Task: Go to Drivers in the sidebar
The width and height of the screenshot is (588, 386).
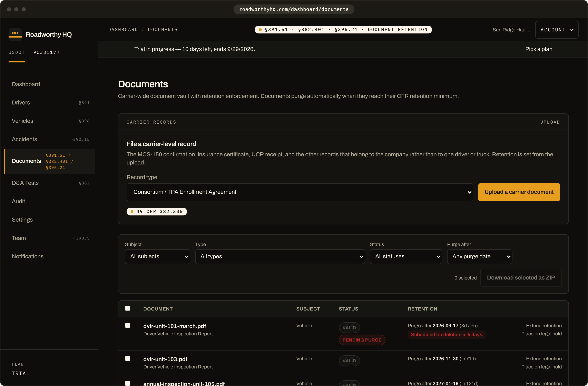Action: coord(49,103)
